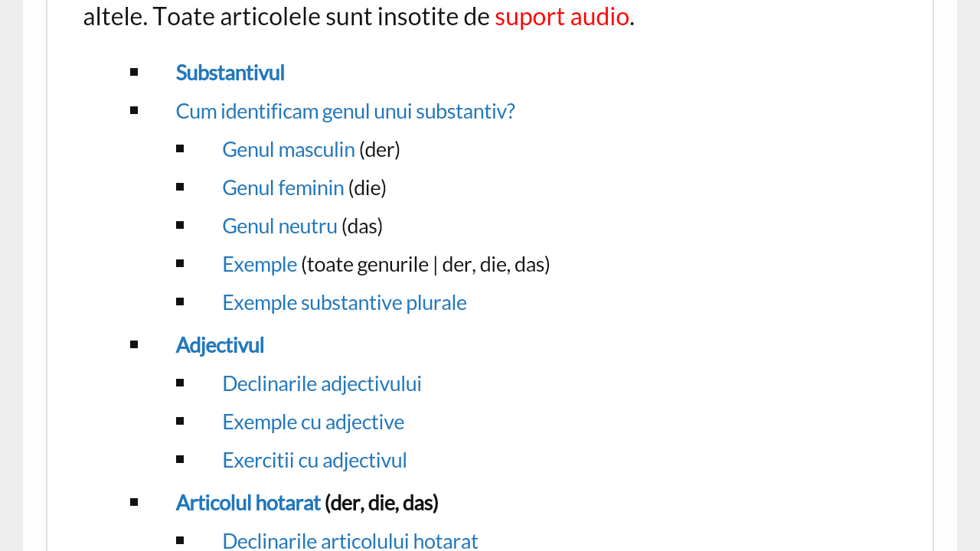This screenshot has height=551, width=980.
Task: Visit the Genul neutru page
Action: point(279,226)
